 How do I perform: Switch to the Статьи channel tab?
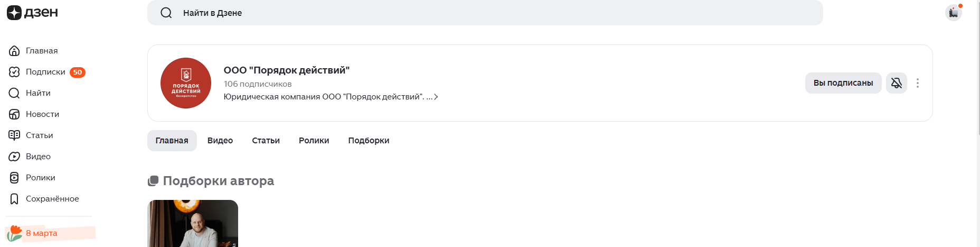(x=266, y=141)
